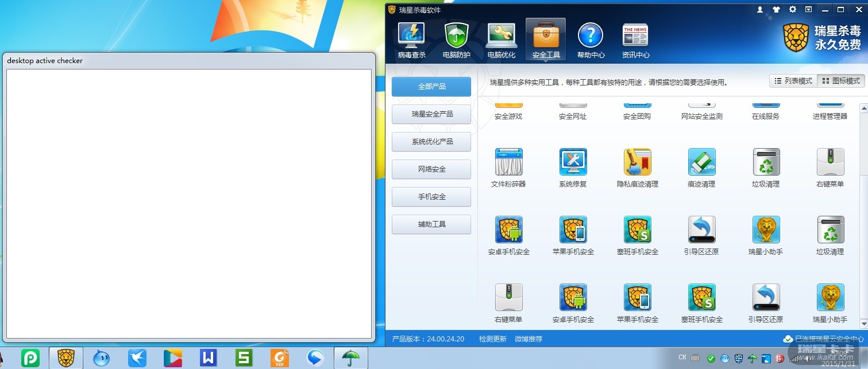Open 塞班手机安全 icon below 隐私痕迹清理
The height and width of the screenshot is (369, 868).
pos(637,230)
